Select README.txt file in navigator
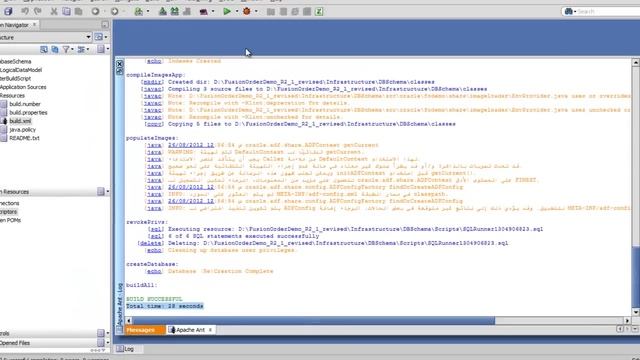The image size is (640, 360). coord(24,138)
